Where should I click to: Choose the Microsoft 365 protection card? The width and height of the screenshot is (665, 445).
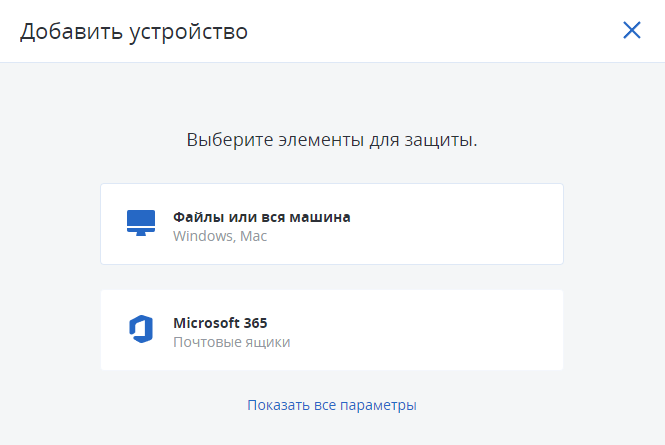click(332, 330)
